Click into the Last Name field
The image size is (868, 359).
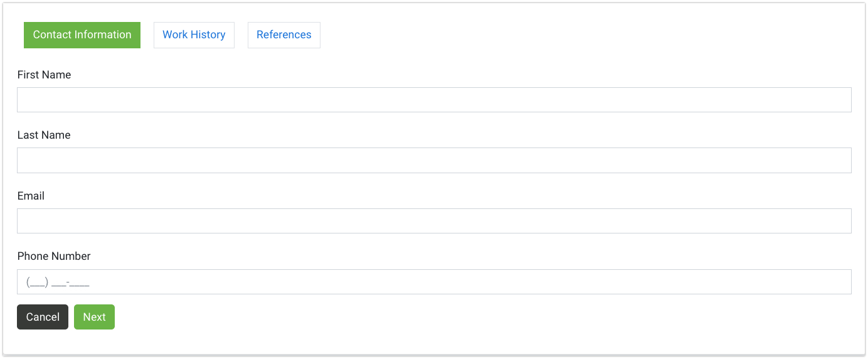coord(434,160)
